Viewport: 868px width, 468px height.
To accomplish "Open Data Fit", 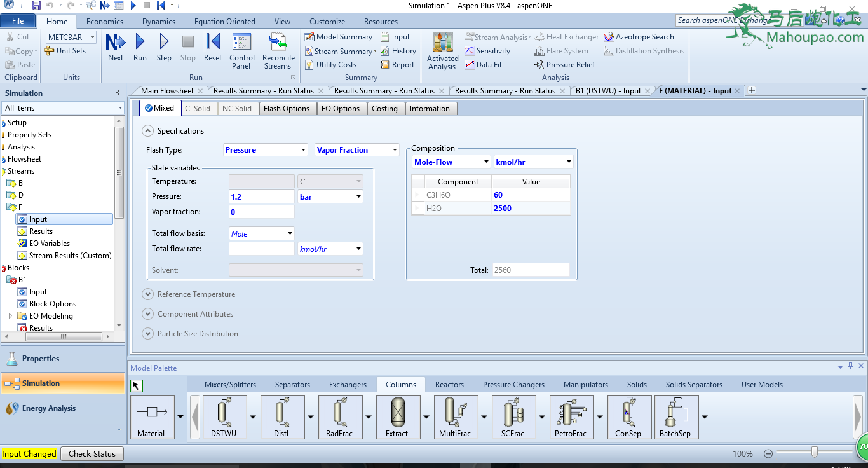I will pos(484,65).
